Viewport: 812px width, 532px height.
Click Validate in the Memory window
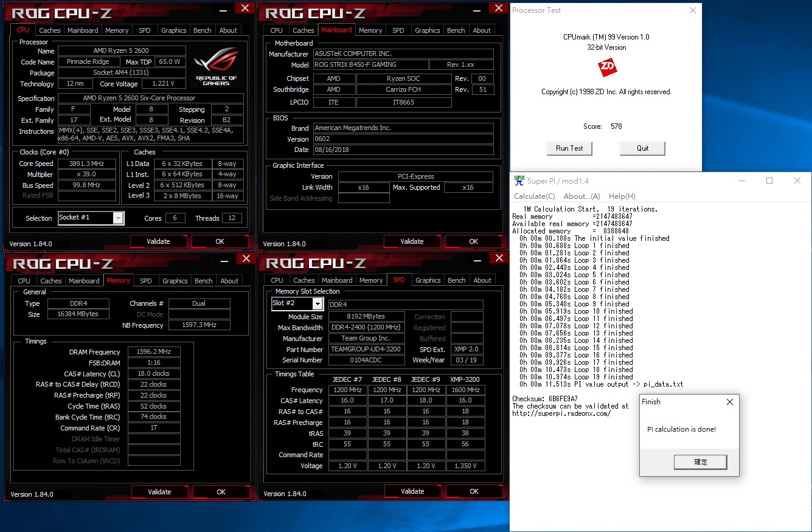[x=159, y=492]
